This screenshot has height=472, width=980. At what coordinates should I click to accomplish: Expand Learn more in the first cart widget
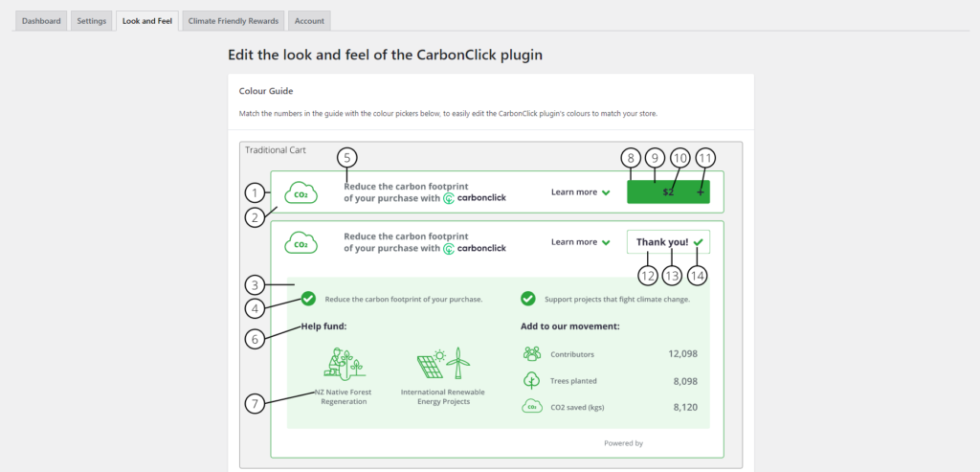580,191
